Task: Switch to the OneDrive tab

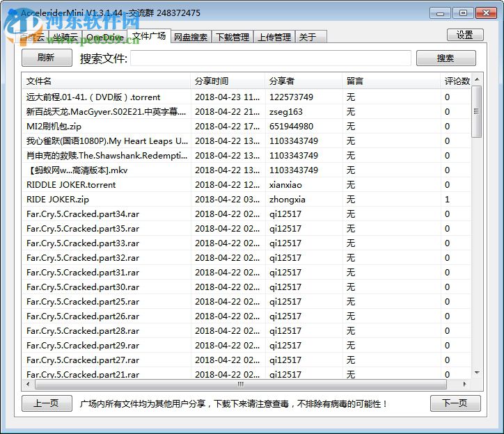Action: [x=105, y=38]
